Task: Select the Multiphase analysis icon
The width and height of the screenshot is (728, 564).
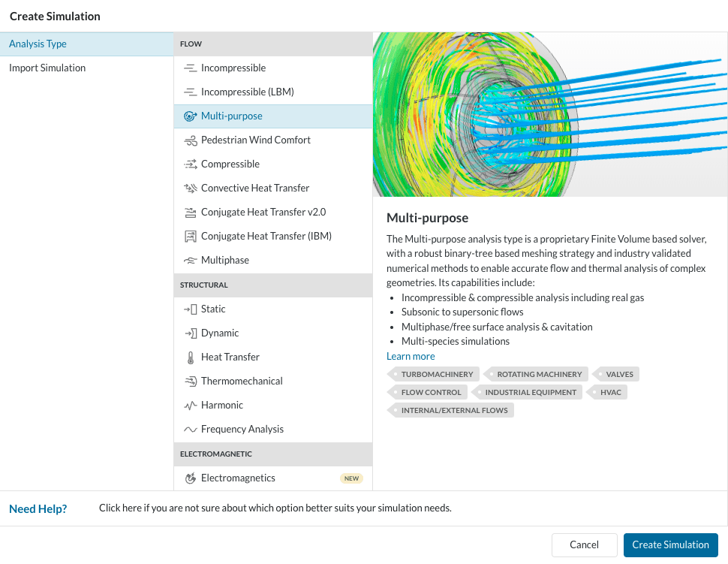Action: pyautogui.click(x=190, y=261)
